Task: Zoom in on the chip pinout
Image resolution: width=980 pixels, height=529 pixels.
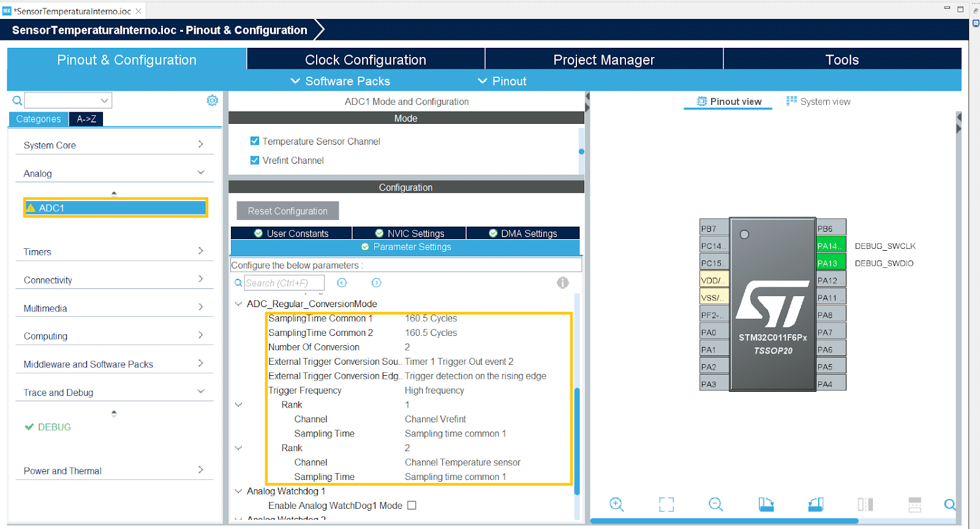Action: pyautogui.click(x=616, y=504)
